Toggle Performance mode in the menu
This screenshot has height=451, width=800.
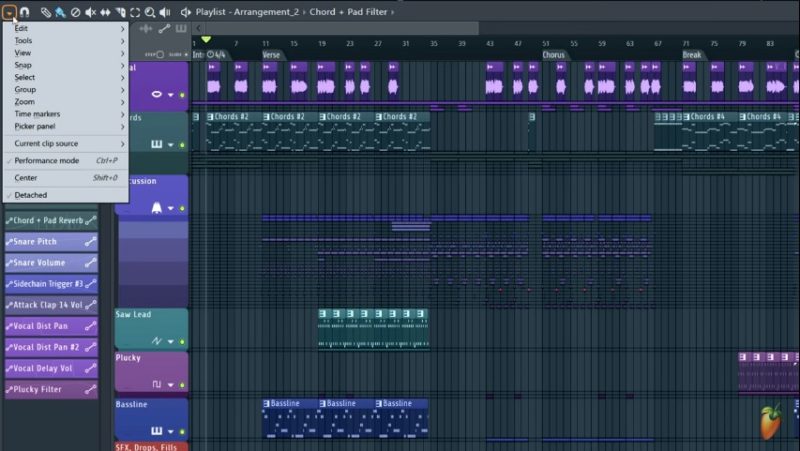pyautogui.click(x=66, y=160)
